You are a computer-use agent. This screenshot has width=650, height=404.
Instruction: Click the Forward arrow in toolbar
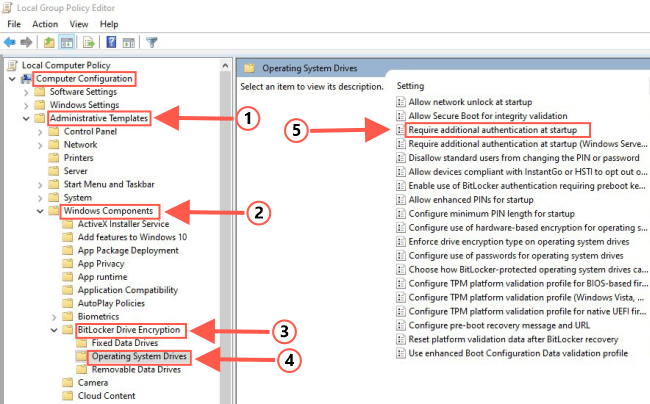27,42
